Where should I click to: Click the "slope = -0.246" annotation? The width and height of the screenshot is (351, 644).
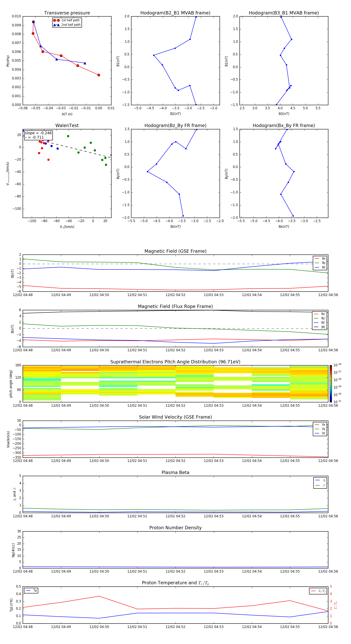pos(38,133)
